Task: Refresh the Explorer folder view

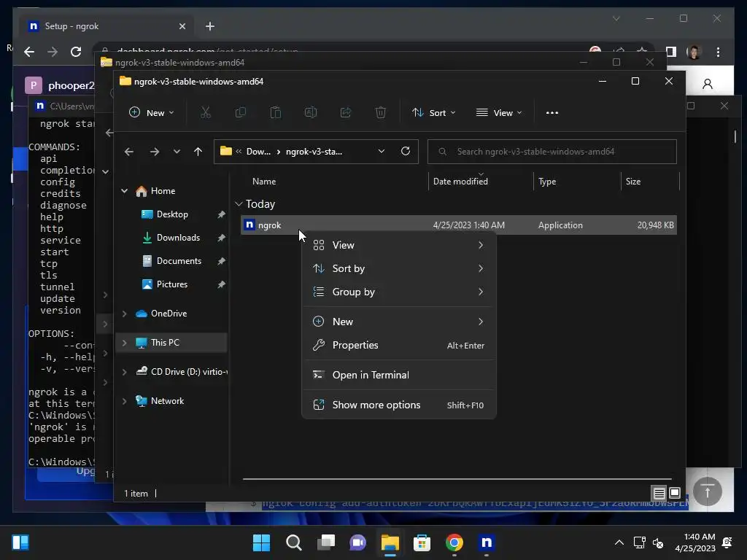Action: pos(406,151)
